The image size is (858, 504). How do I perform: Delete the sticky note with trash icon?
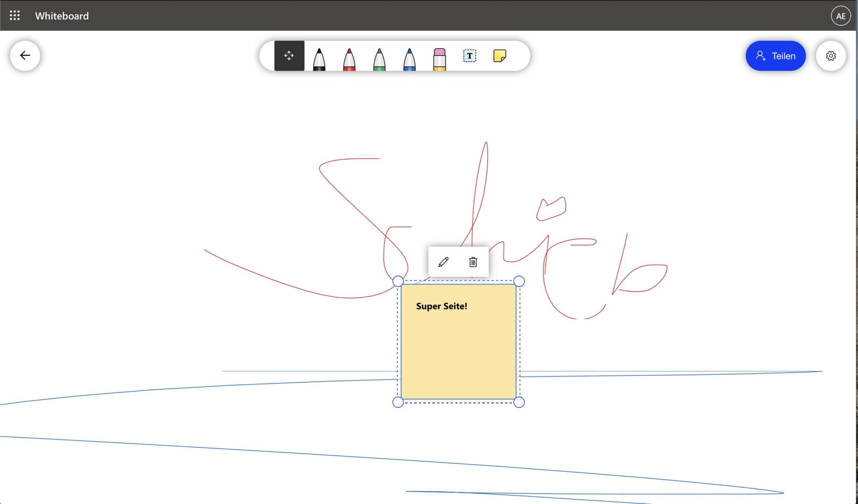[473, 262]
